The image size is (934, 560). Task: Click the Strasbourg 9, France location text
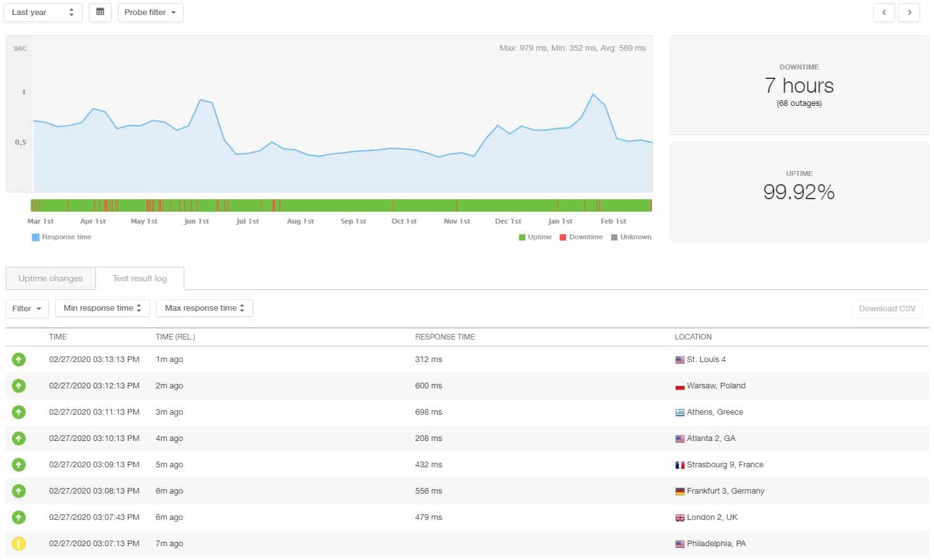coord(725,465)
